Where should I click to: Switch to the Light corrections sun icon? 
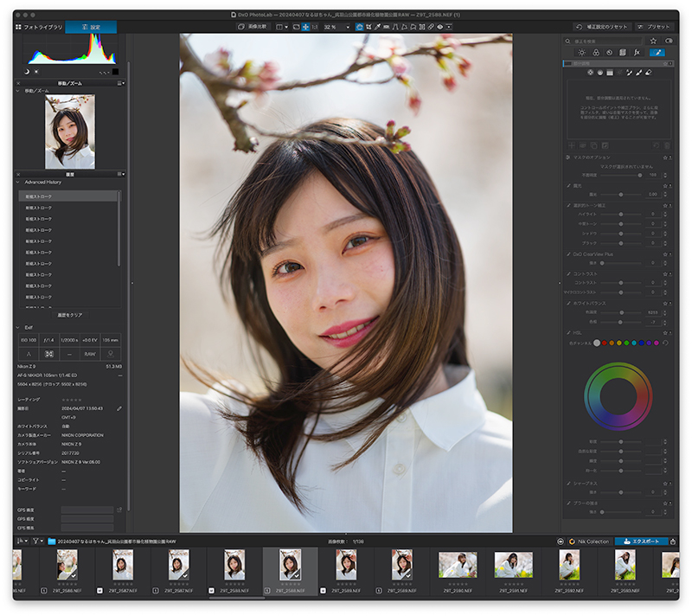click(x=581, y=53)
